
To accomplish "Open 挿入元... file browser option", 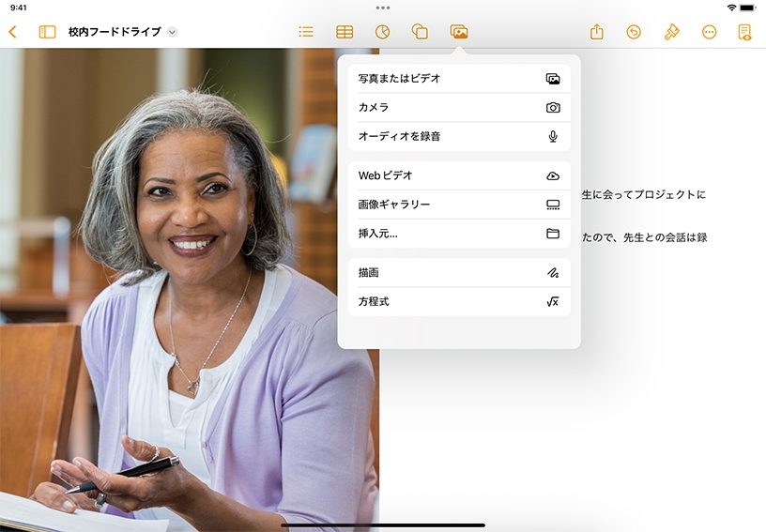I will [x=458, y=234].
